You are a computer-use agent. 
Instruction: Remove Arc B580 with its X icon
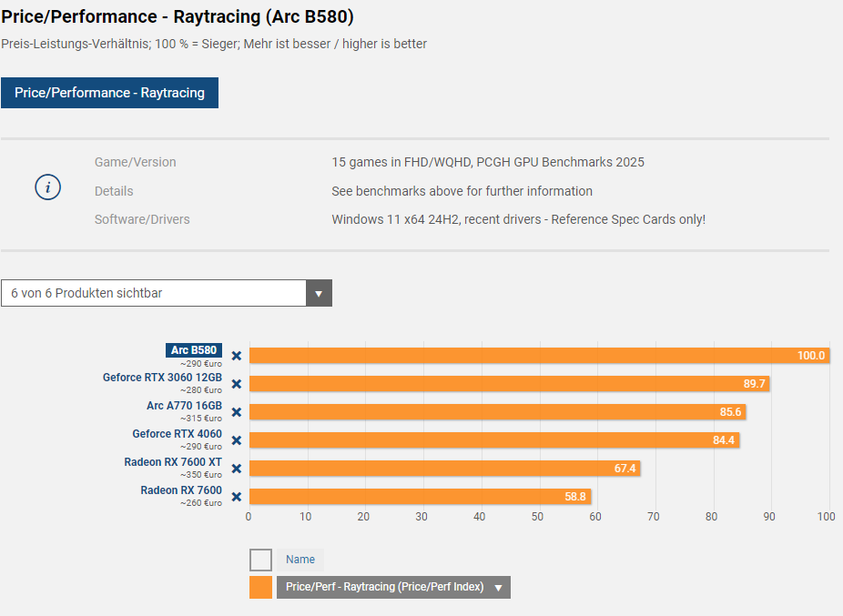(237, 356)
